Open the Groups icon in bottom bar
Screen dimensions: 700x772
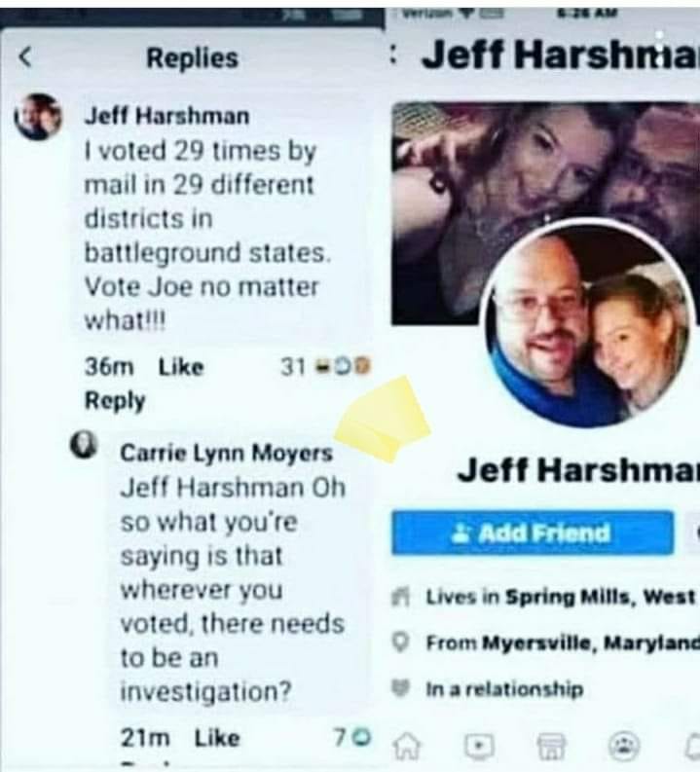coord(624,746)
